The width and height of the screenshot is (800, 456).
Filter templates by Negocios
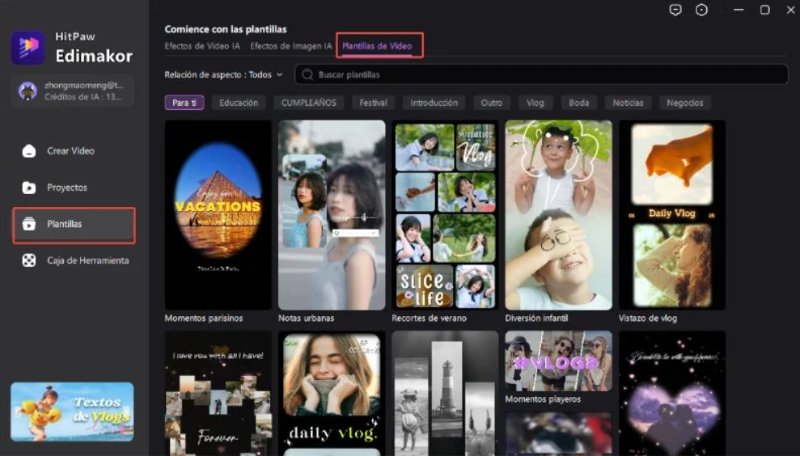click(x=685, y=103)
